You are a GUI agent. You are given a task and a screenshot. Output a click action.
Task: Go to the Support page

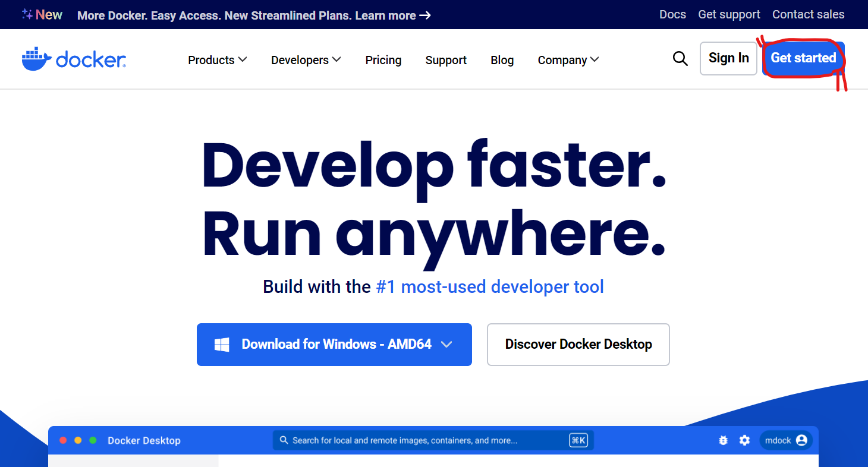click(x=446, y=60)
